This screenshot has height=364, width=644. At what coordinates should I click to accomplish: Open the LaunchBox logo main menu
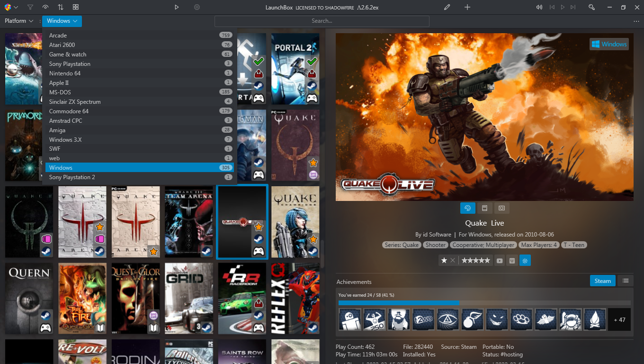click(11, 7)
